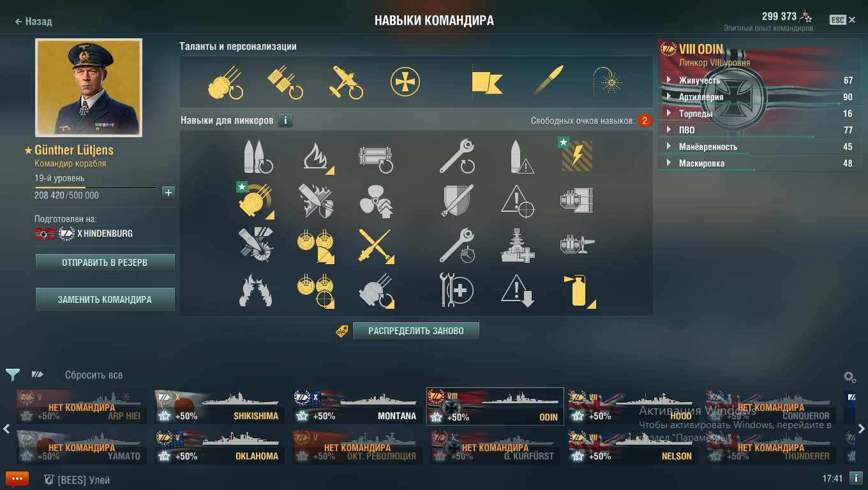
Task: Add commander XP with the plus button
Action: 168,192
